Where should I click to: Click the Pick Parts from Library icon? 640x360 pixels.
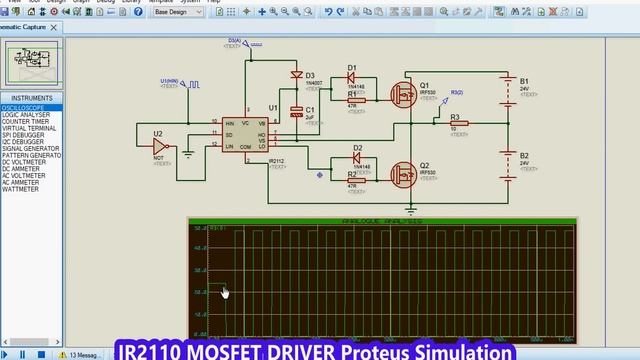(x=444, y=12)
